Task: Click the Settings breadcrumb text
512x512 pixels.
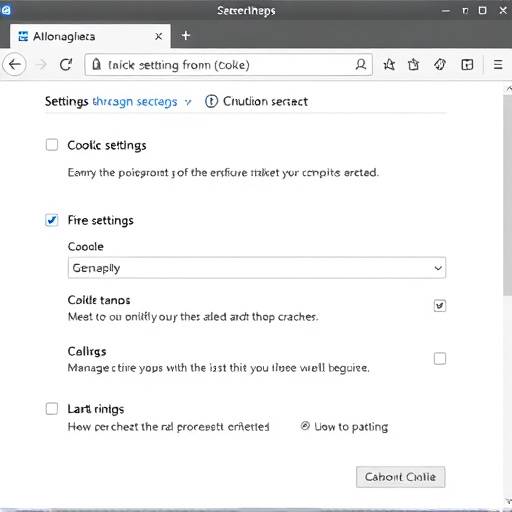Action: tap(67, 101)
